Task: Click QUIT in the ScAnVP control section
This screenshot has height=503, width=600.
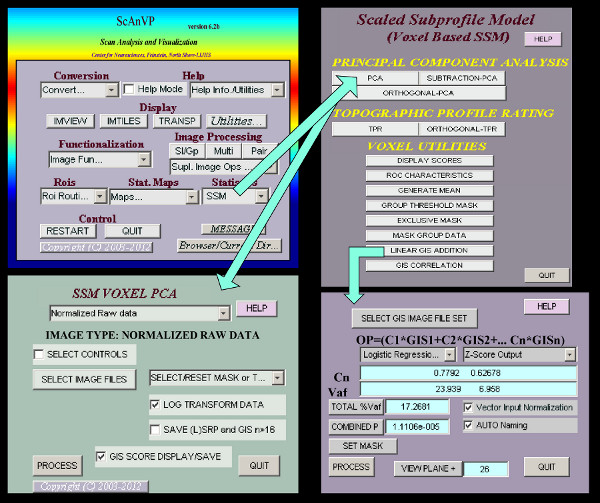Action: pyautogui.click(x=132, y=231)
